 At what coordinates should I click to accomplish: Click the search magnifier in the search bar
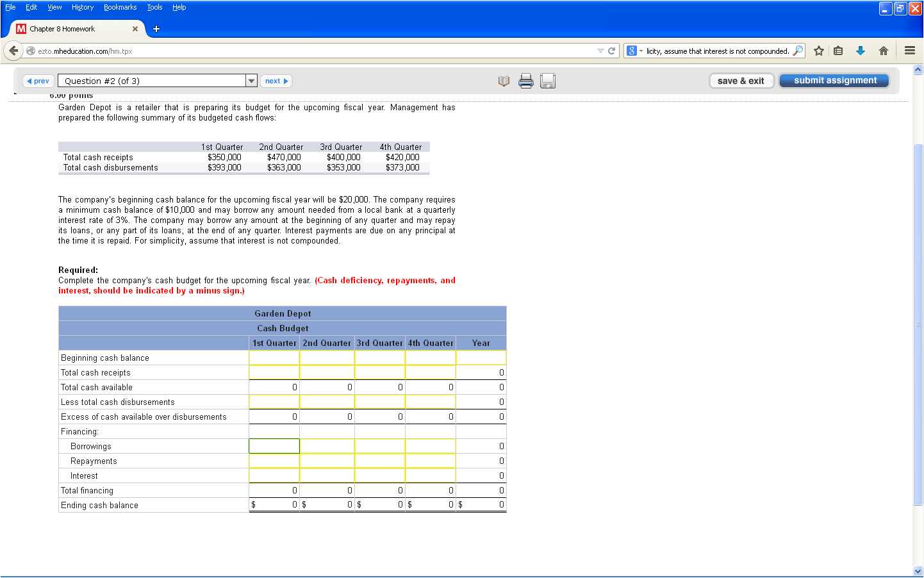(x=796, y=50)
